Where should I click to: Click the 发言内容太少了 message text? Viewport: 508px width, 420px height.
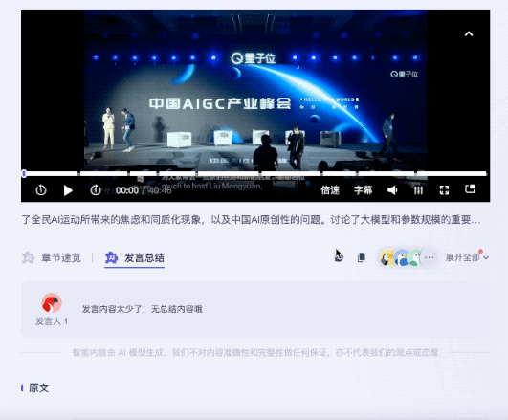[142, 309]
